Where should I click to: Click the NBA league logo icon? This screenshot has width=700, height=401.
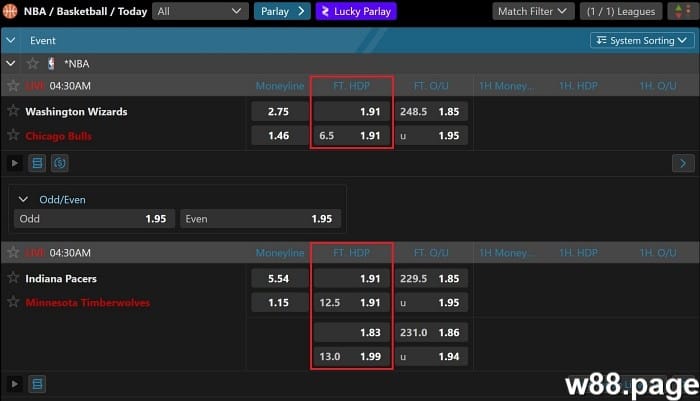51,64
